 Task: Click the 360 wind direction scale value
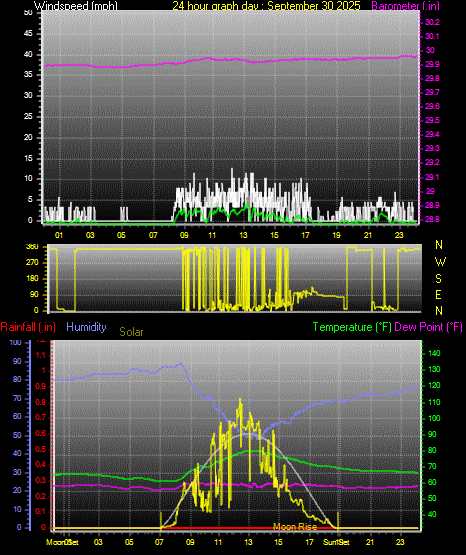pos(32,247)
